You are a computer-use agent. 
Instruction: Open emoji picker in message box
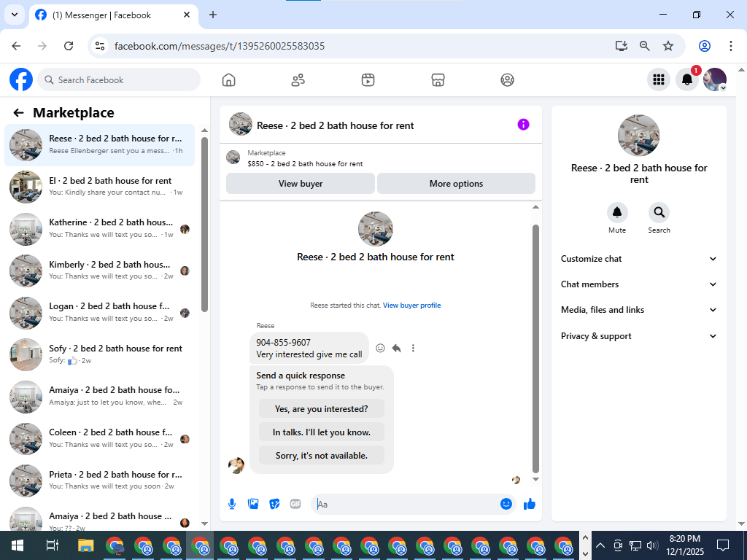click(506, 504)
